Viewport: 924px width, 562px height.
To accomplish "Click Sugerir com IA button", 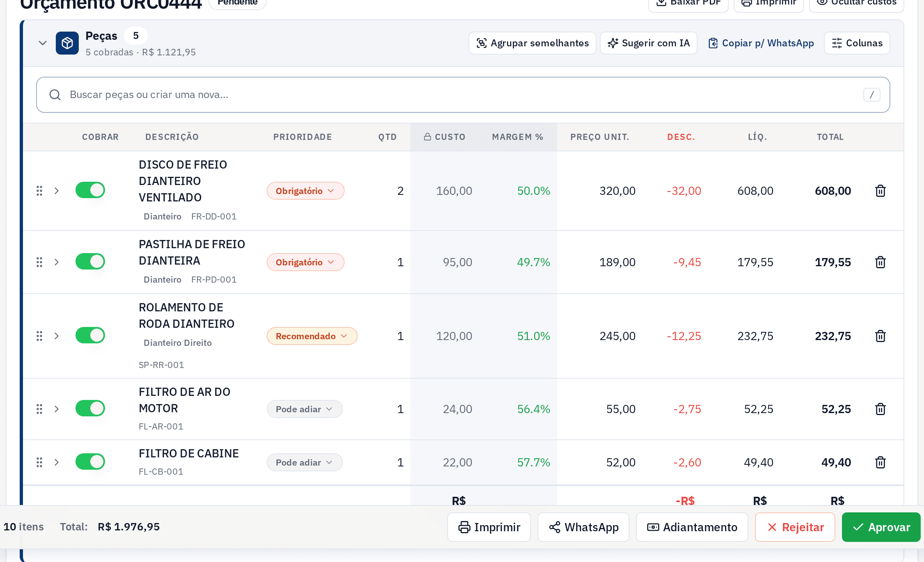I will click(x=649, y=43).
